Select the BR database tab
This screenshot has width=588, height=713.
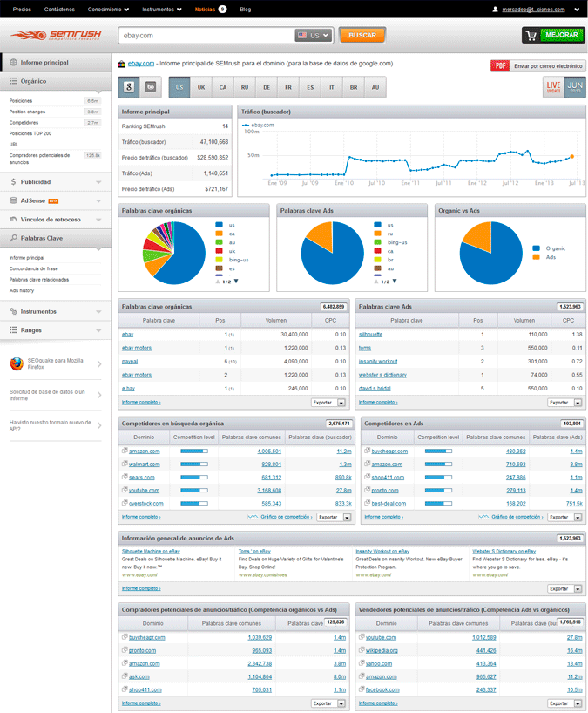coord(354,87)
